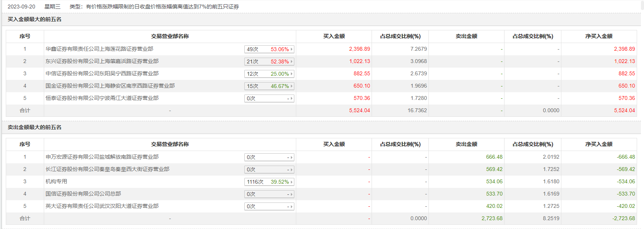
Task: Open 国金证券上海静安区南京西路营业部 link
Action: click(x=110, y=86)
